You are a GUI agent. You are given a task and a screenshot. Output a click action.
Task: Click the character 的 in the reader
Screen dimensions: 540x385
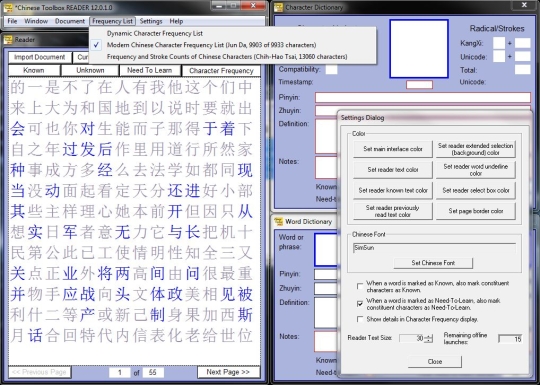tap(17, 87)
